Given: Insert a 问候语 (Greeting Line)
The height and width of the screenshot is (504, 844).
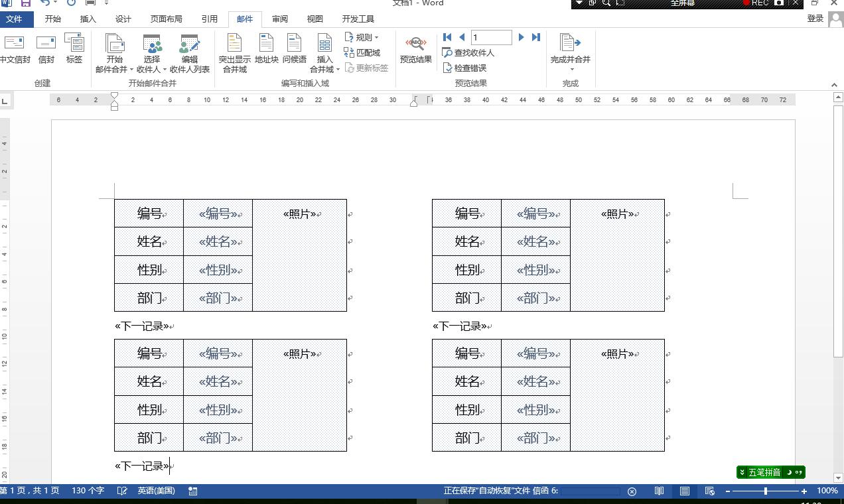Looking at the screenshot, I should point(295,53).
